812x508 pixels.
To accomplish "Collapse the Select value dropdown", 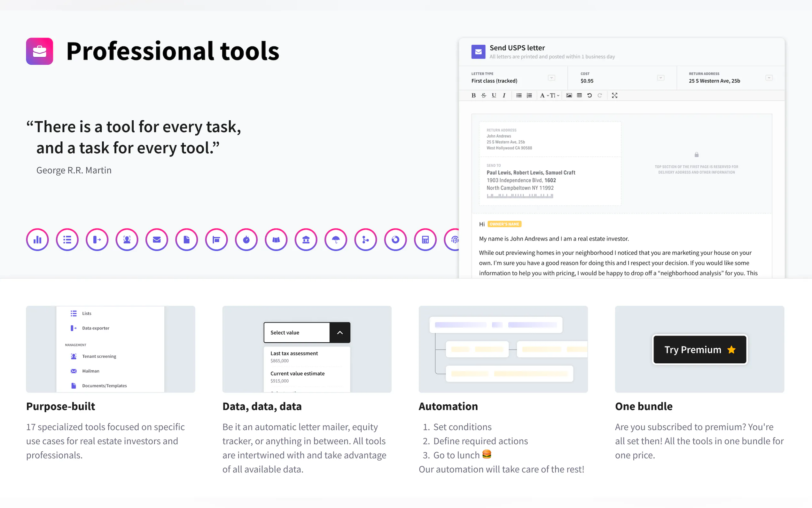I will [x=340, y=332].
